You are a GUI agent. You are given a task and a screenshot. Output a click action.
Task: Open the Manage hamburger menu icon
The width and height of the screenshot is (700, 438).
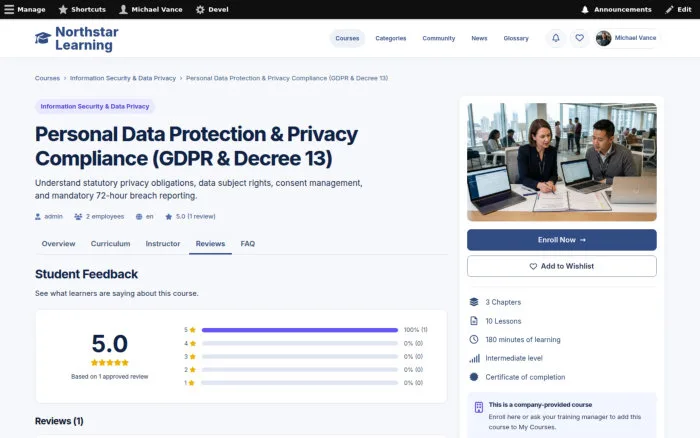pyautogui.click(x=9, y=9)
